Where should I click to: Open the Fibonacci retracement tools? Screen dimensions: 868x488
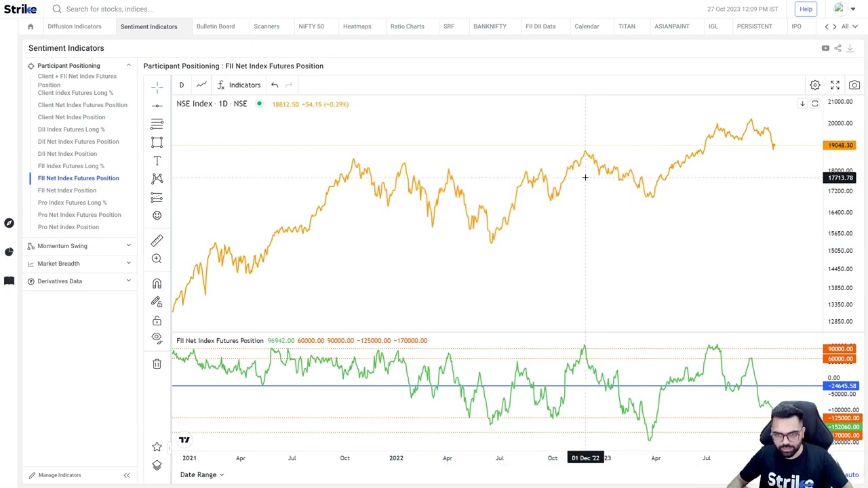(x=157, y=124)
